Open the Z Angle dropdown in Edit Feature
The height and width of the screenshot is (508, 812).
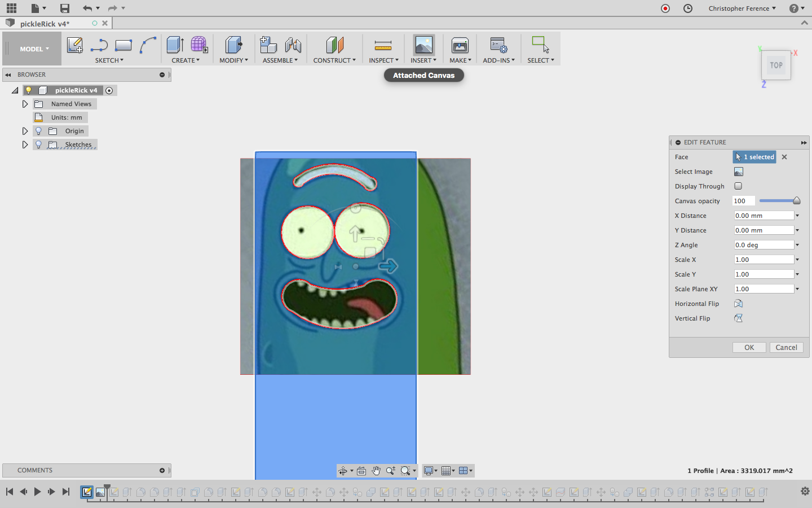797,244
